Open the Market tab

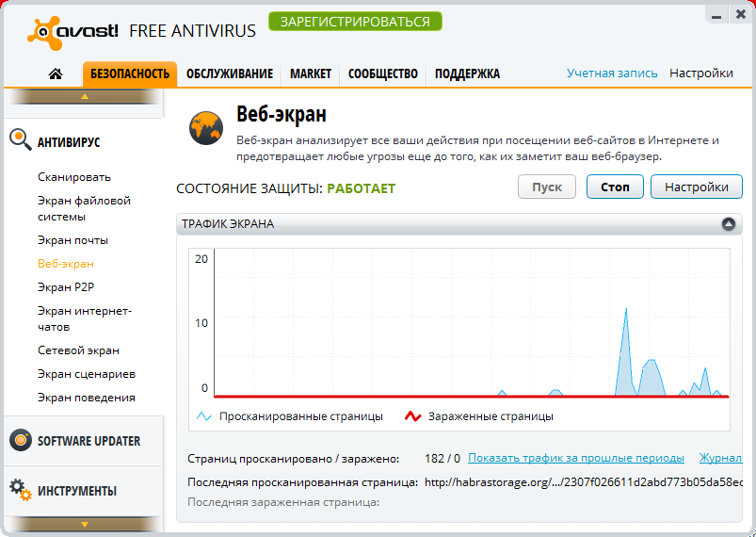click(x=311, y=73)
